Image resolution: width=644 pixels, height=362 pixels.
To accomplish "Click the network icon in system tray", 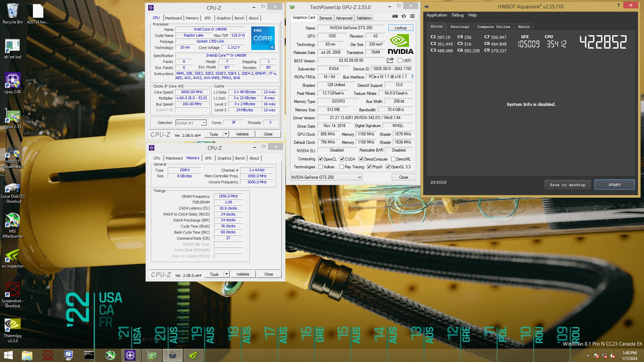I will tap(604, 356).
